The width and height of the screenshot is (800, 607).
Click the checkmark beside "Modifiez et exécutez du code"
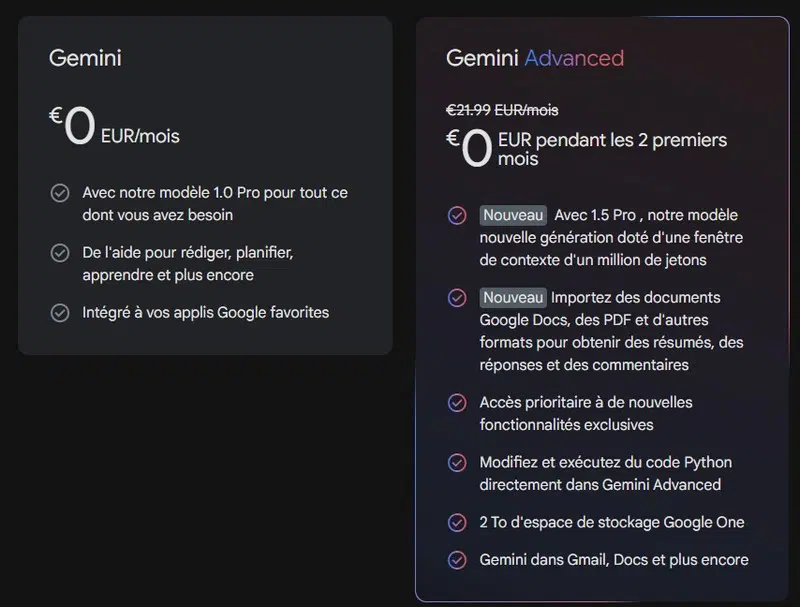pyautogui.click(x=457, y=463)
